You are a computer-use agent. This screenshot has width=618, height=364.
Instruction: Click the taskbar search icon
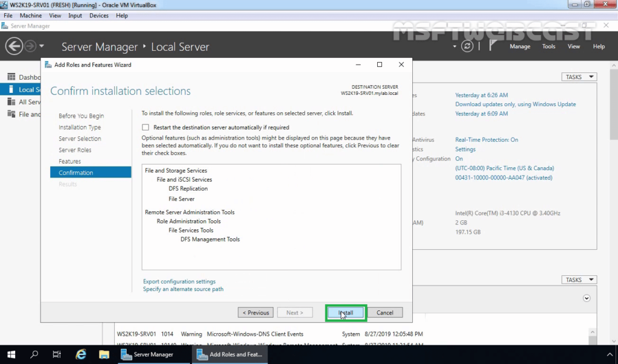click(34, 354)
